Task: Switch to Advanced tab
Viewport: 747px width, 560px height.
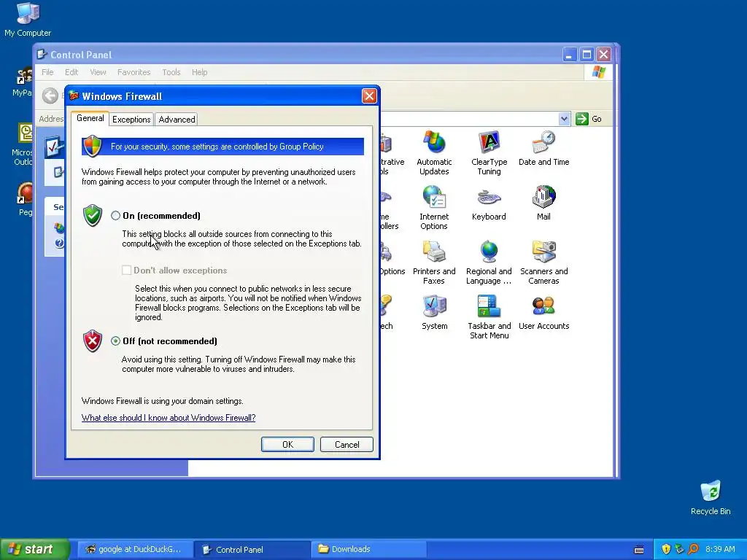Action: (177, 120)
